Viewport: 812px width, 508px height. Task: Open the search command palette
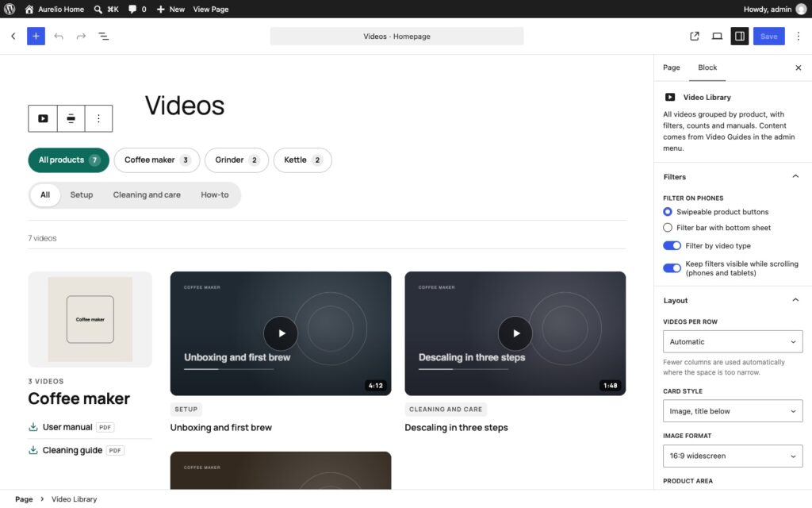106,9
